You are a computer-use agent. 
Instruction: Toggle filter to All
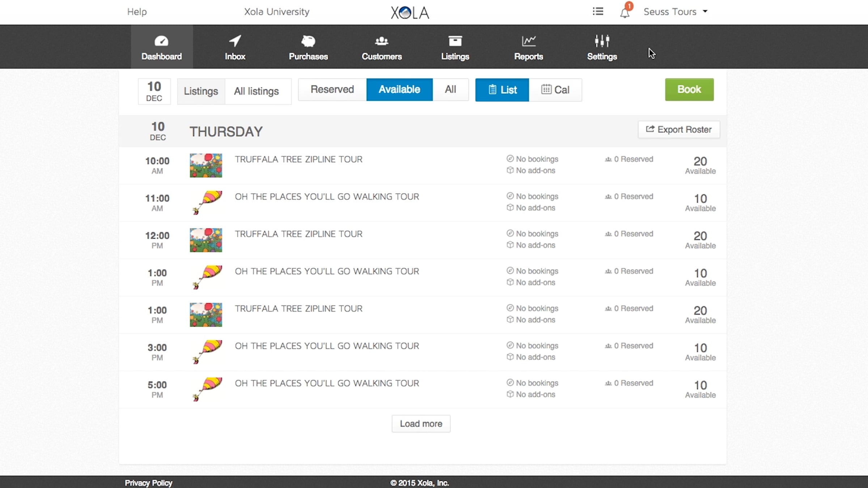pyautogui.click(x=450, y=89)
